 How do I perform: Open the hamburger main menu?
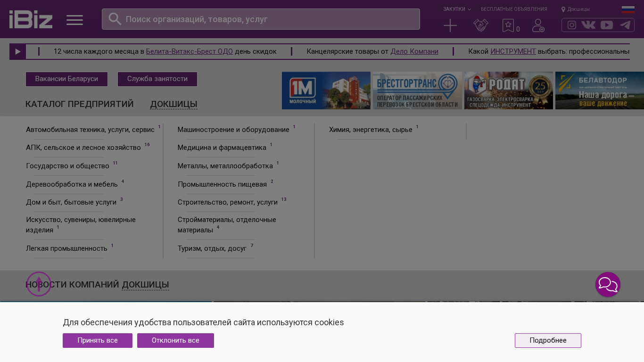tap(74, 20)
